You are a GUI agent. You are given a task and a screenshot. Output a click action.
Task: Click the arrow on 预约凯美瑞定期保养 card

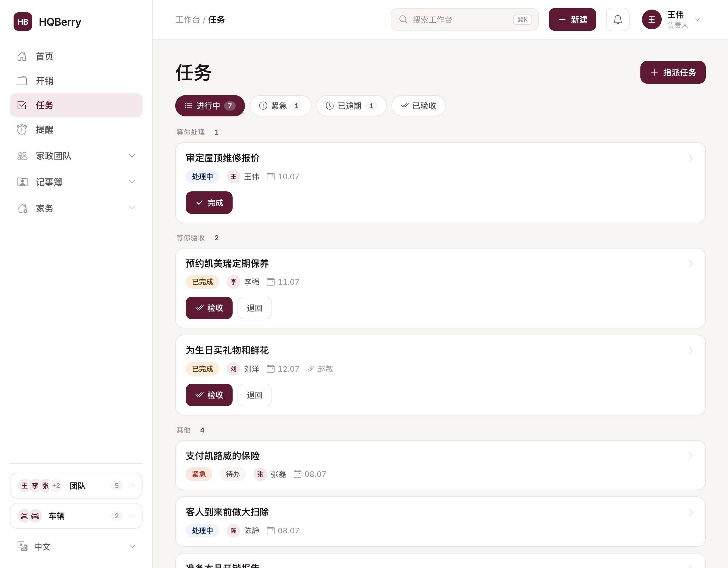click(690, 264)
